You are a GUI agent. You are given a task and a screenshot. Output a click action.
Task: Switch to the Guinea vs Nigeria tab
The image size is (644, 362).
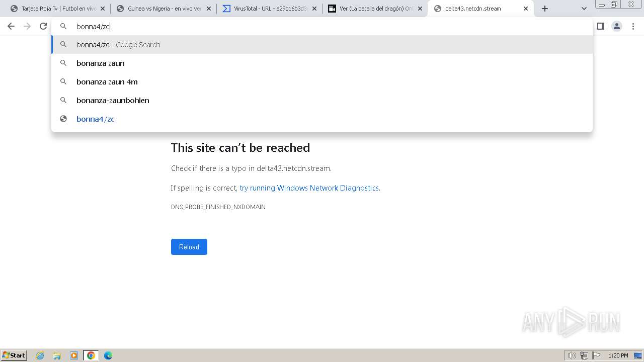[164, 9]
